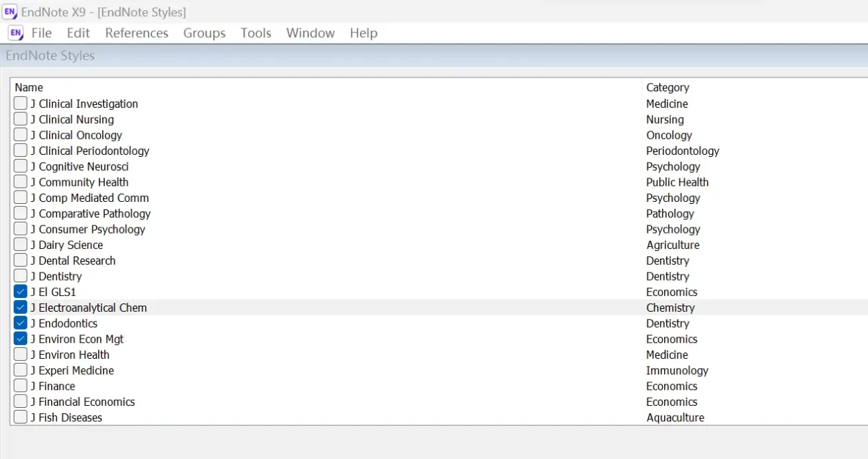Select the 'J Clinical Investigation' style name

[84, 104]
